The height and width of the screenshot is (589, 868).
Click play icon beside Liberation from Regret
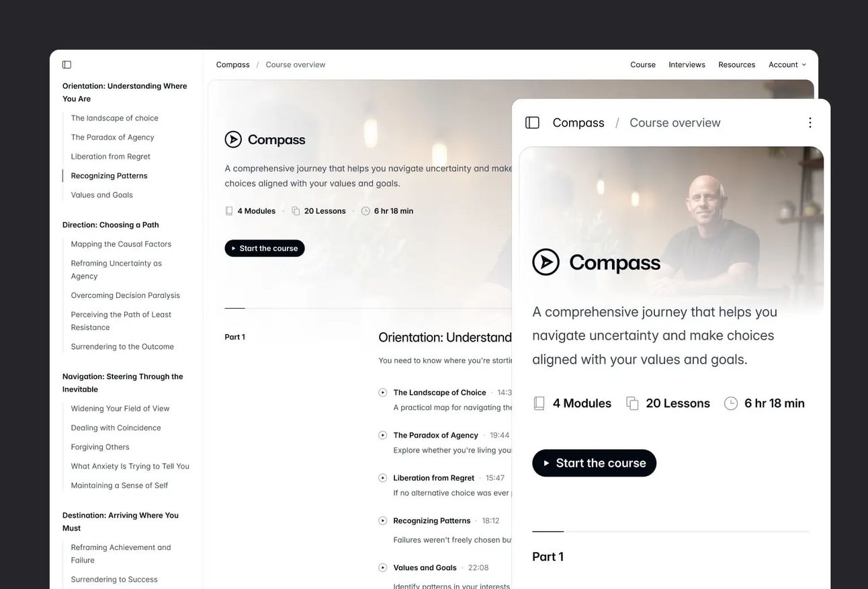click(383, 478)
